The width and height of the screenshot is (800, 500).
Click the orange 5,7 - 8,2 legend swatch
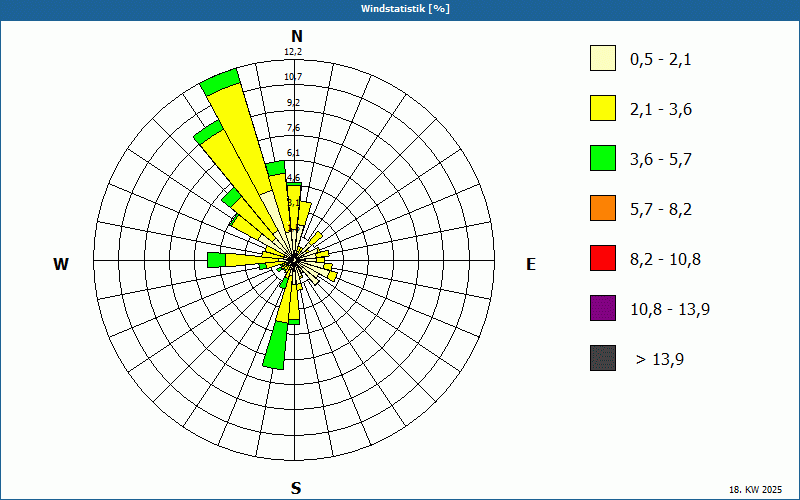(x=603, y=208)
